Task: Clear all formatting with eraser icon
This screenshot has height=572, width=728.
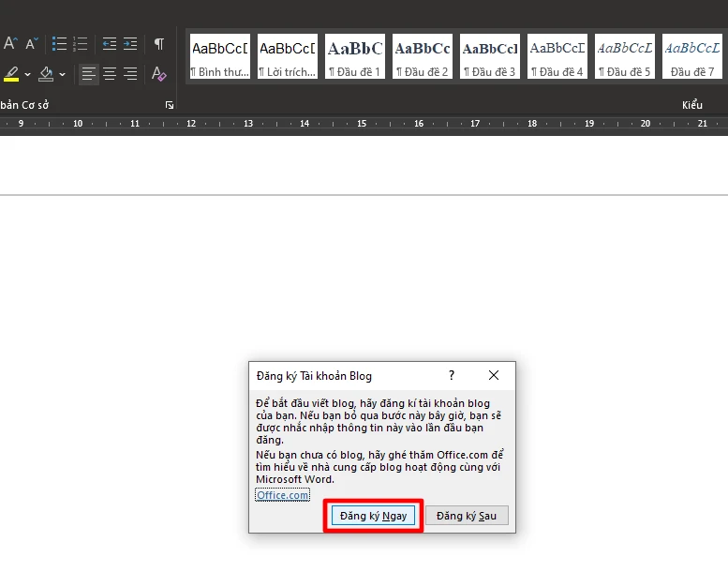Action: [158, 74]
